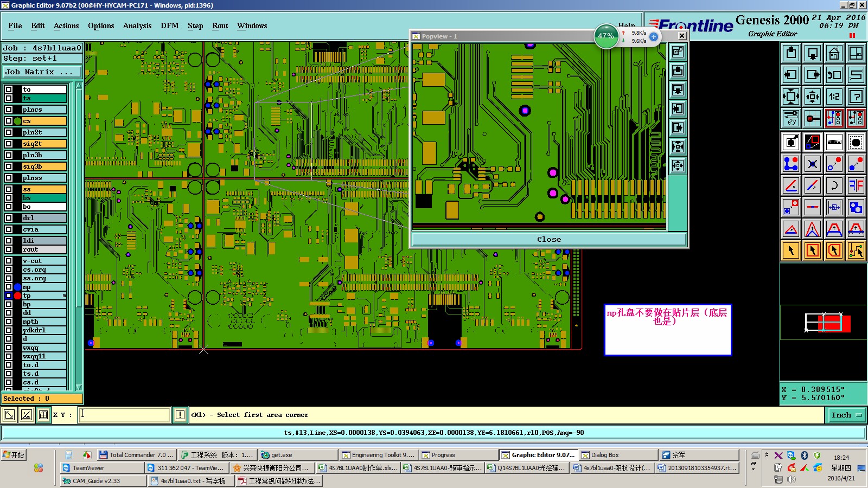Open Total Commander from taskbar
This screenshot has width=868, height=488.
pyautogui.click(x=136, y=455)
